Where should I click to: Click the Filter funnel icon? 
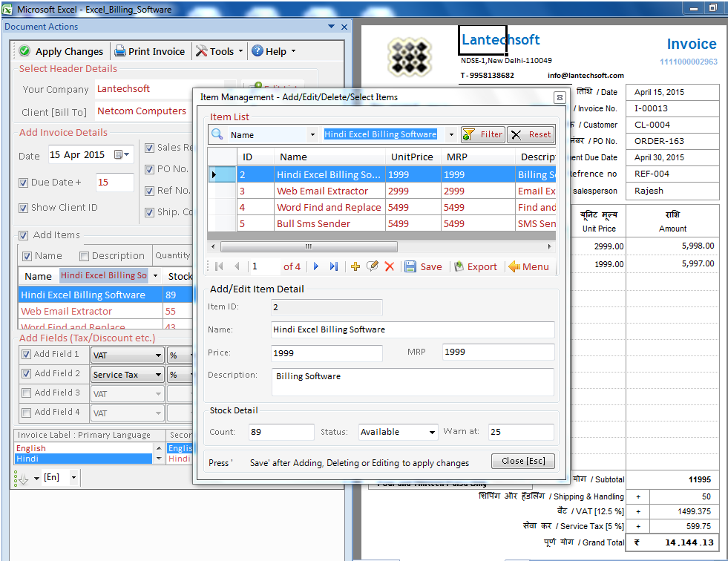pos(468,134)
